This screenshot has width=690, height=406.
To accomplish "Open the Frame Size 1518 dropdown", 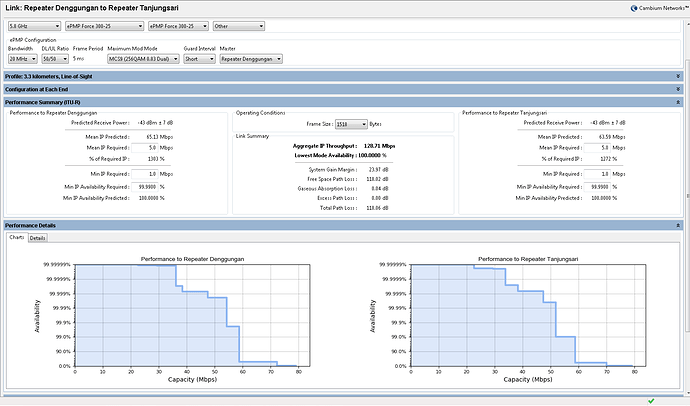I will (x=351, y=124).
